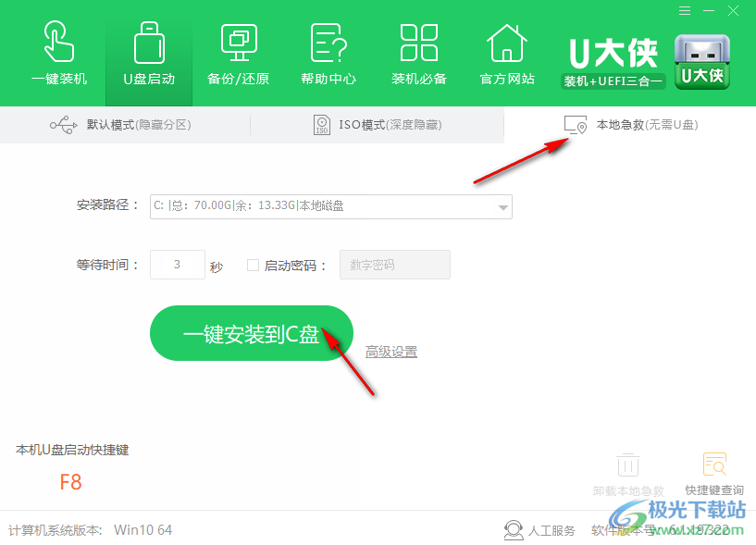Click the 计算机系统版本 Win10 64 text
Screen dimensions: 756x545
90,530
